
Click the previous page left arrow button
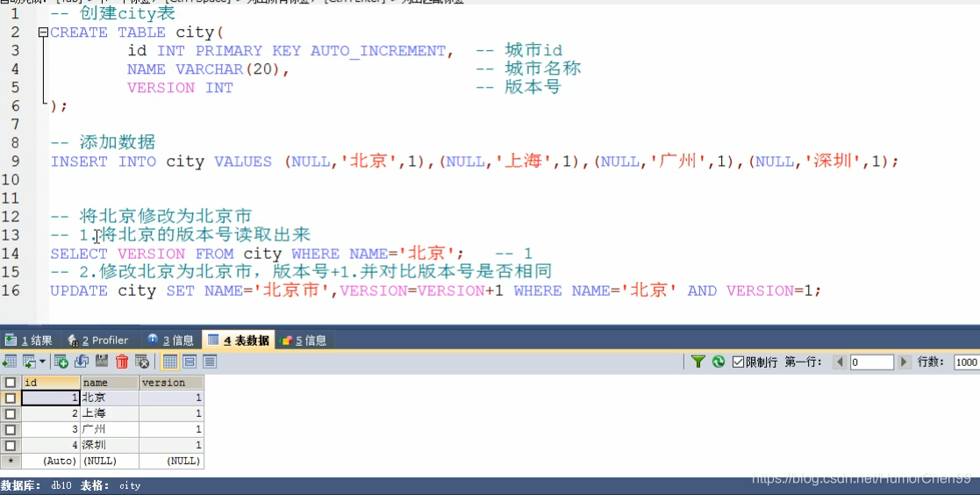click(x=840, y=362)
